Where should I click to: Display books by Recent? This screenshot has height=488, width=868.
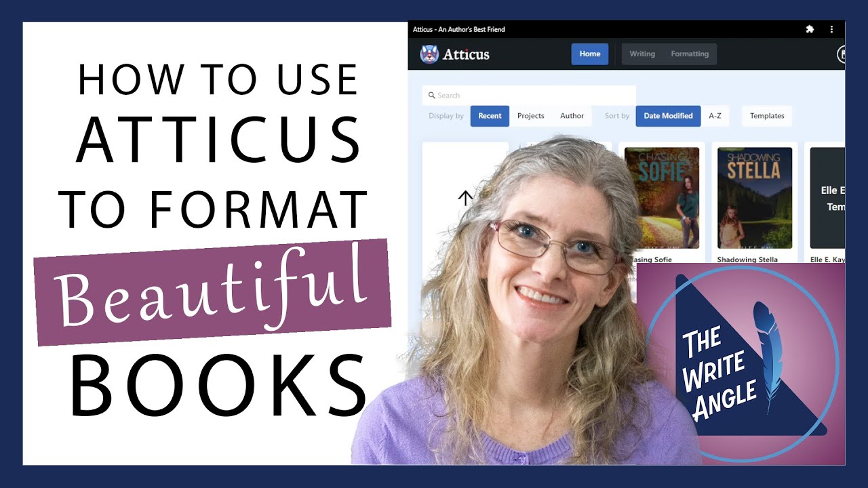(x=490, y=116)
